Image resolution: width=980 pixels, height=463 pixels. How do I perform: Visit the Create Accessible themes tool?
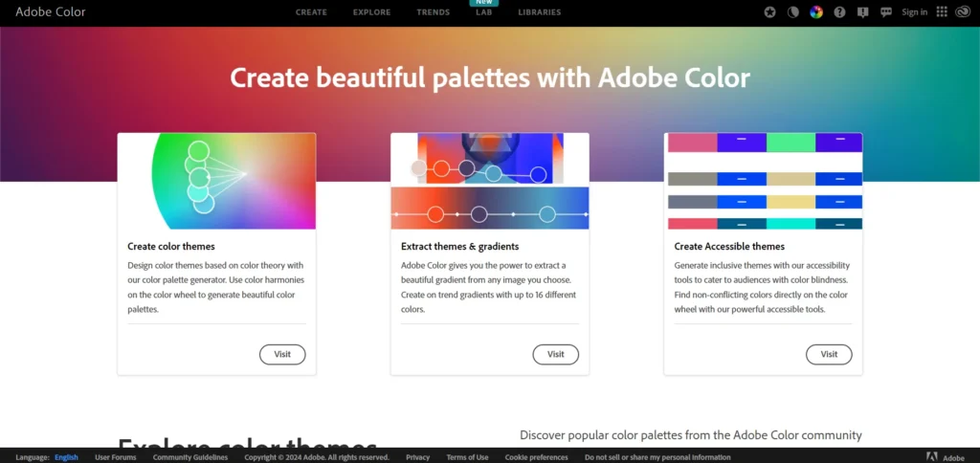tap(829, 354)
